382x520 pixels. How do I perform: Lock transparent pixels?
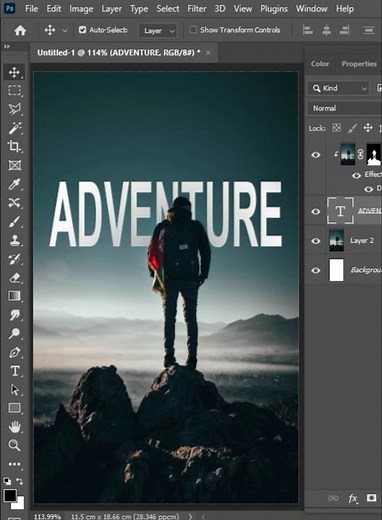[x=336, y=128]
